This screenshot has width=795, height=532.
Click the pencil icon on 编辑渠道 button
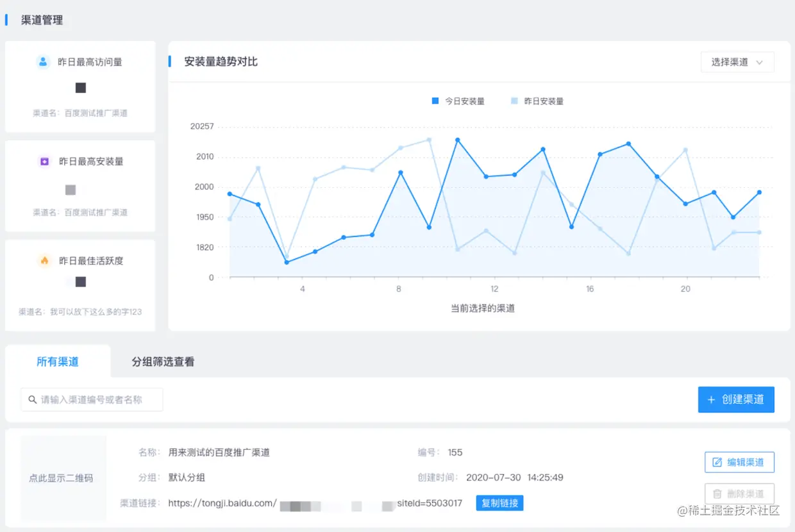click(x=717, y=462)
